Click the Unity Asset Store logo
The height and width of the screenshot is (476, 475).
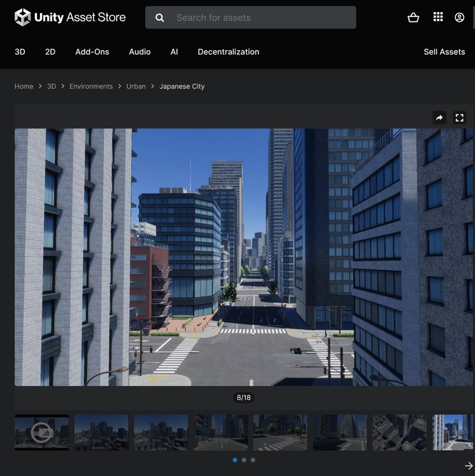click(70, 17)
